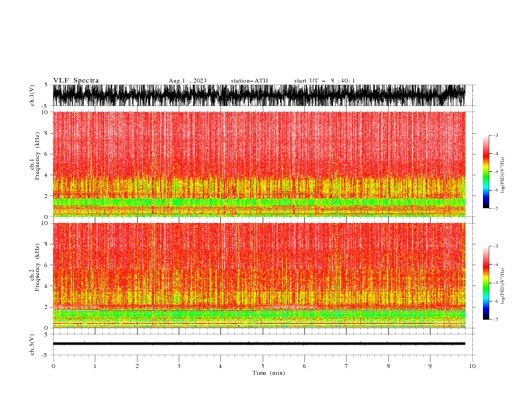Screen dimensions: 532x411
Task: Click the "8" kHz tick on ch.2 frequency axis
Action: click(x=46, y=244)
